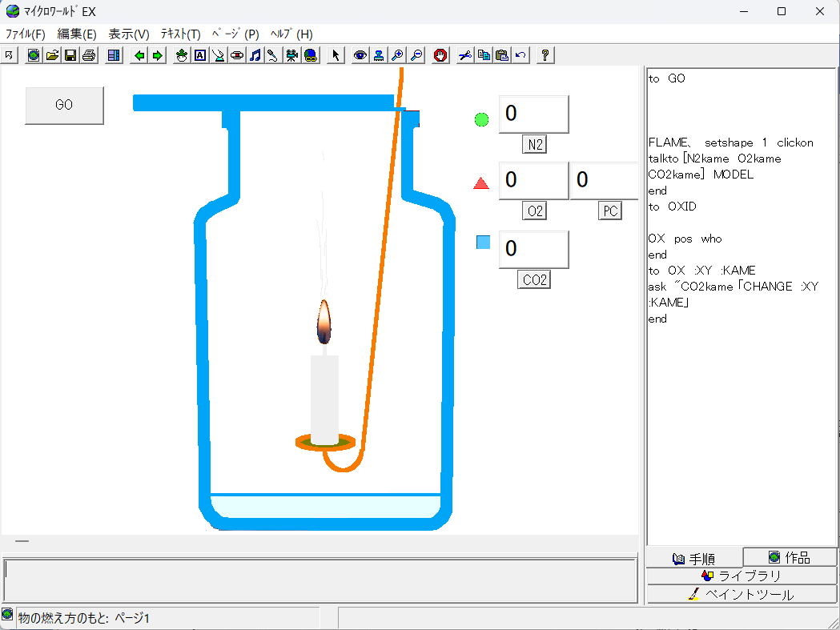Click in the command center input area
The width and height of the screenshot is (840, 630).
320,580
